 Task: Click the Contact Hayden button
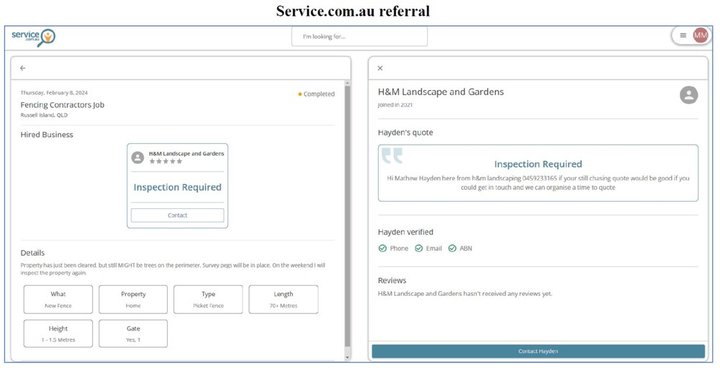tap(538, 351)
